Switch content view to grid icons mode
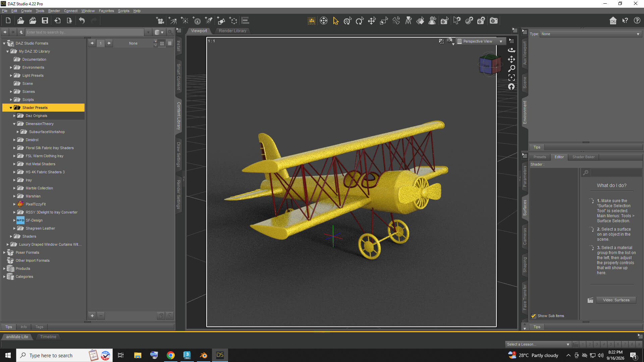The width and height of the screenshot is (644, 362). (162, 43)
